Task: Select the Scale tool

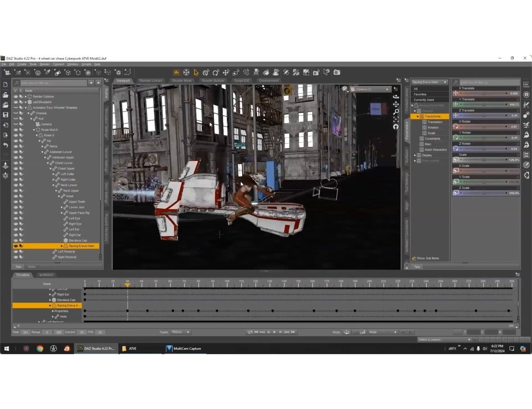Action: point(236,72)
